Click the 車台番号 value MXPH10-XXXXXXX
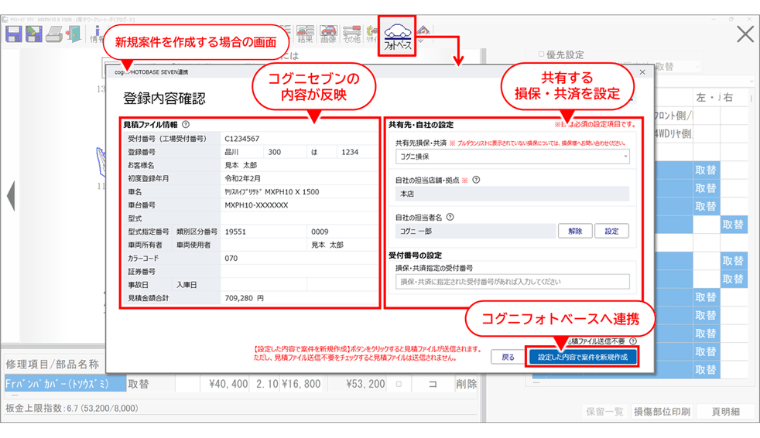Screen dimensions: 760x438 pyautogui.click(x=256, y=205)
